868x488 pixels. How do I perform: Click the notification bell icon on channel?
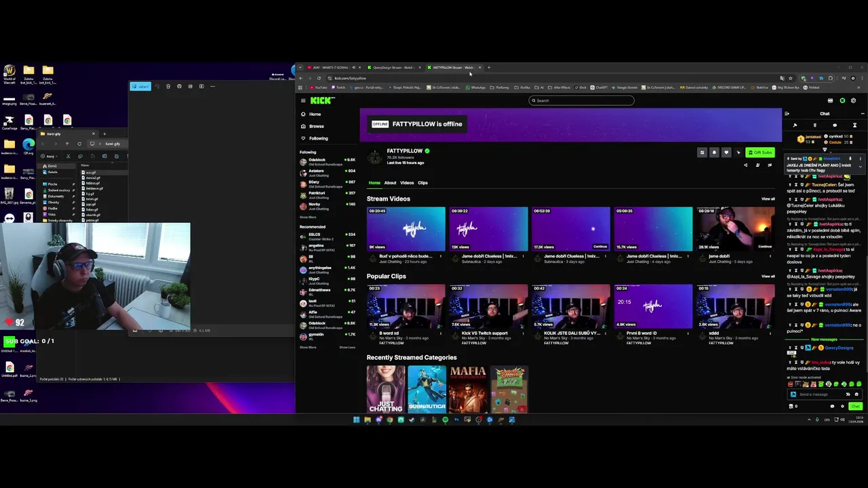(x=714, y=152)
